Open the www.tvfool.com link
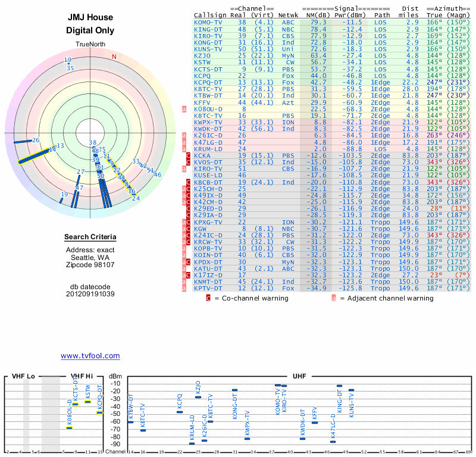The height and width of the screenshot is (457, 476). coord(90,356)
